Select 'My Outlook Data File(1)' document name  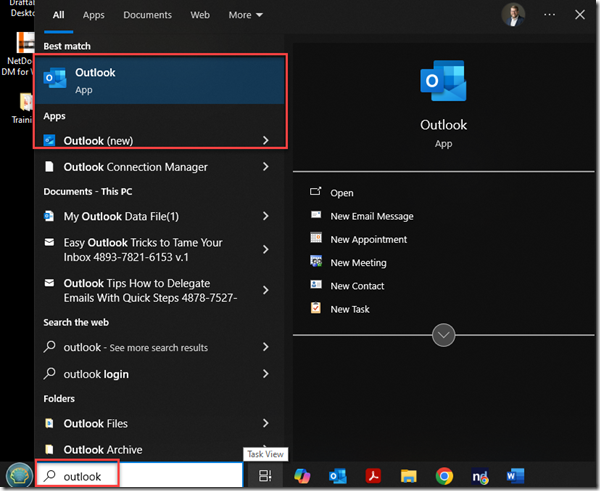121,216
